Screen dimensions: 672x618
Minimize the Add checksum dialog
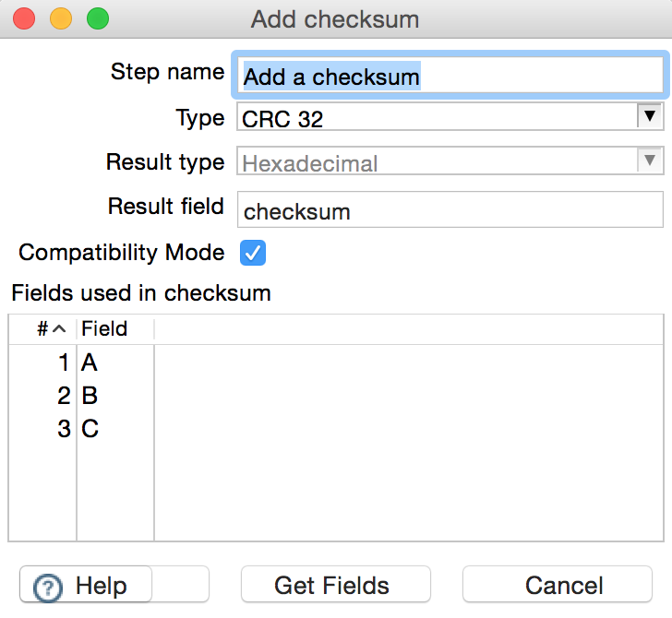point(61,18)
